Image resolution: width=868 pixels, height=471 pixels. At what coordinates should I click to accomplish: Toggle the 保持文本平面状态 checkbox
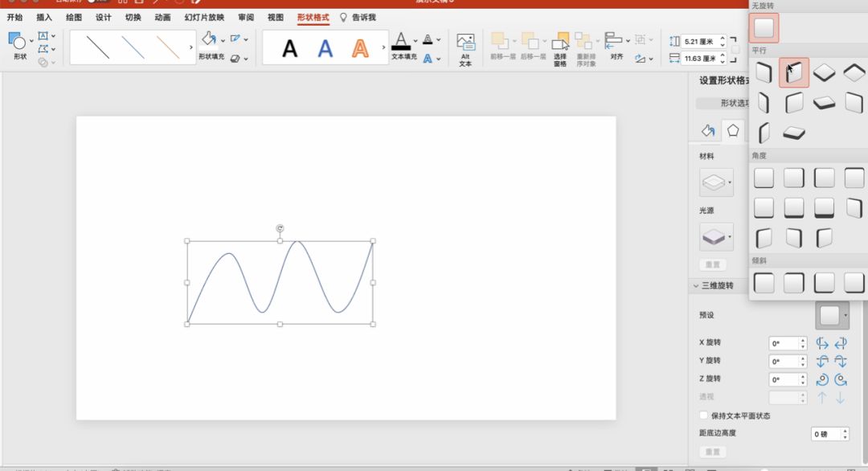pos(703,415)
